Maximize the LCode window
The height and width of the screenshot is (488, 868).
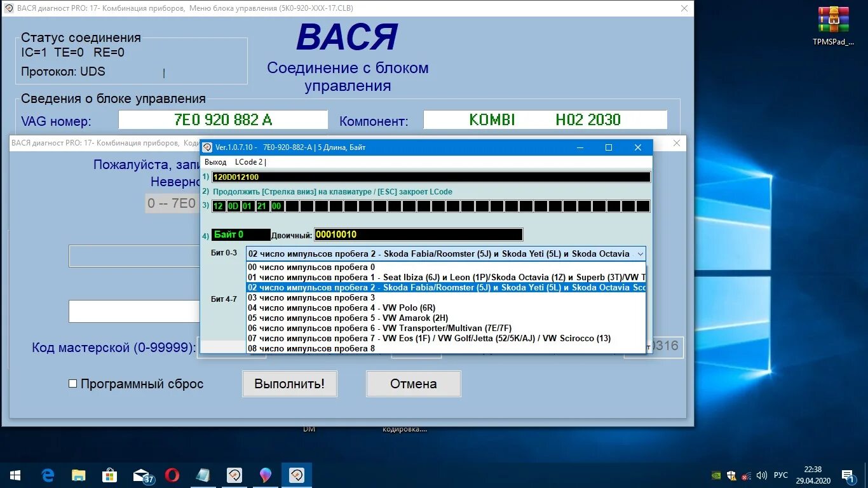coord(609,147)
